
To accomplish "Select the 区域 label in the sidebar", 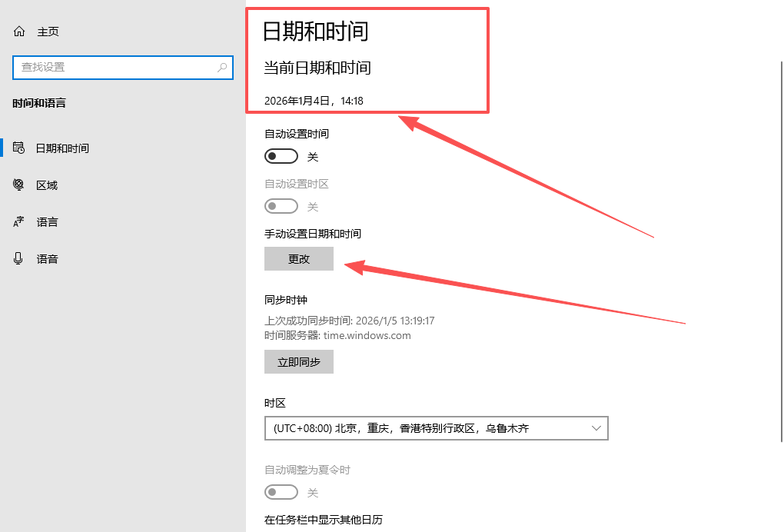I will pyautogui.click(x=47, y=185).
